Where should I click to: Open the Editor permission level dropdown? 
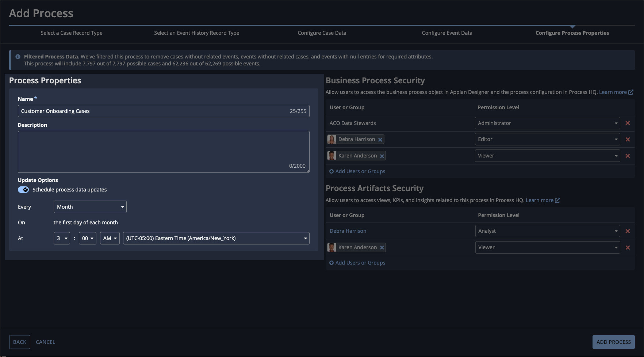coord(547,139)
